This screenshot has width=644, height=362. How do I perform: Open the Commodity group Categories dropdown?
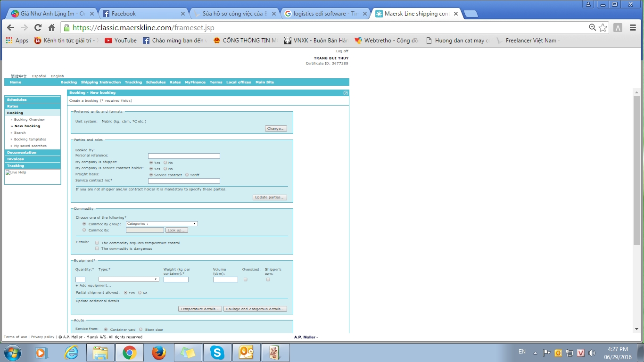pos(162,224)
